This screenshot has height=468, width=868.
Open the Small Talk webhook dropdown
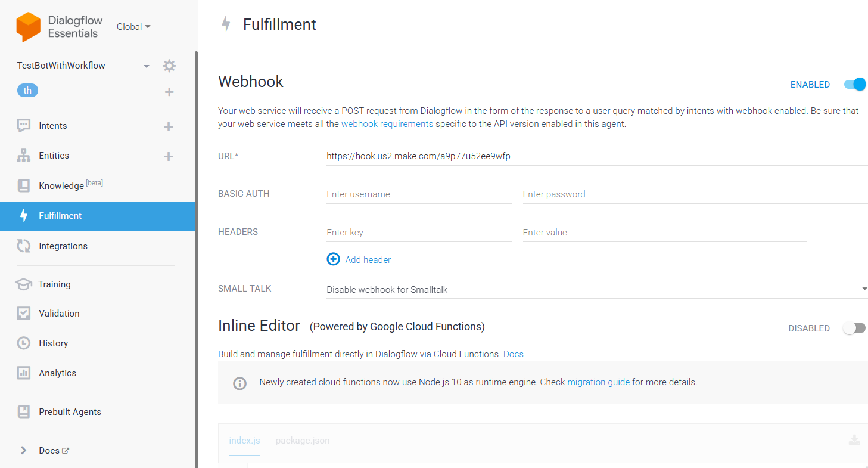[597, 289]
